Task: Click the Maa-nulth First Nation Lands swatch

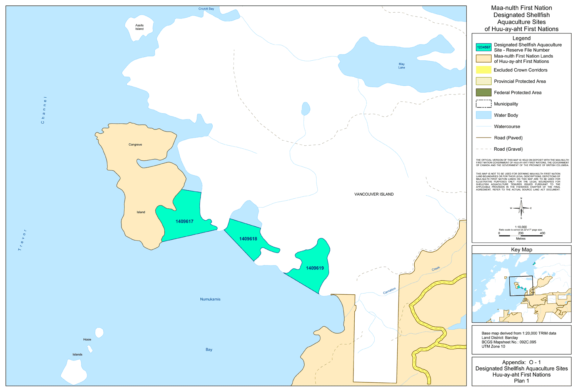Action: click(x=484, y=58)
